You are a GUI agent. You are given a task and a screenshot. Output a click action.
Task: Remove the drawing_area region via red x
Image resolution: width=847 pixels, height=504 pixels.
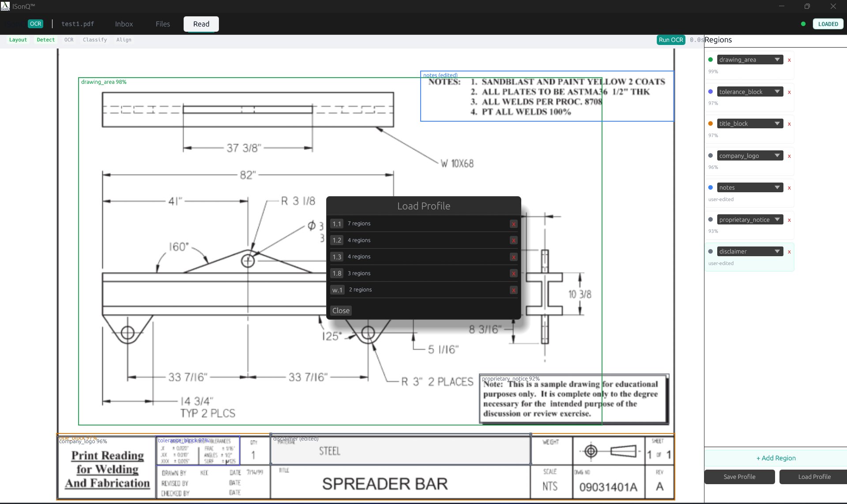789,60
